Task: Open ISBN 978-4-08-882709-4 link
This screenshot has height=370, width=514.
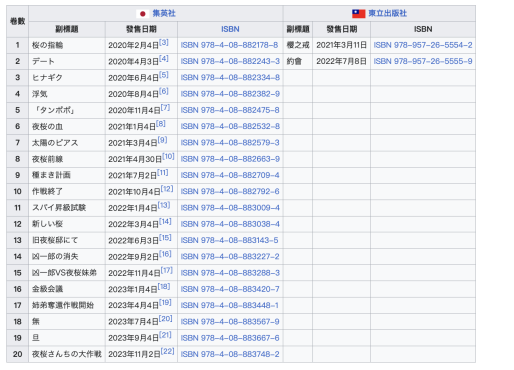Action: 230,175
